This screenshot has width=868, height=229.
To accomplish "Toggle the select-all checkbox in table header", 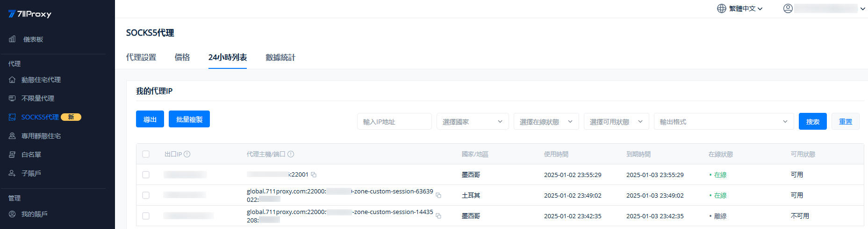I will [x=146, y=154].
